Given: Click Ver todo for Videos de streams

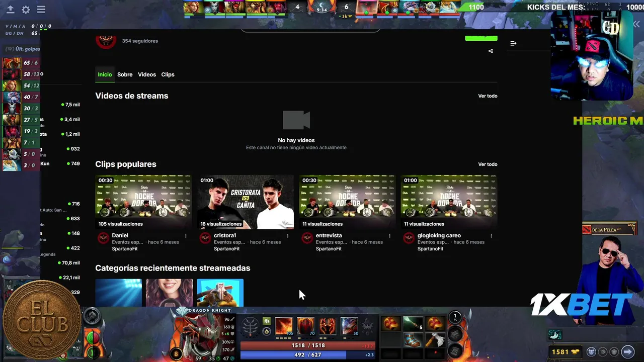Looking at the screenshot, I should [488, 96].
